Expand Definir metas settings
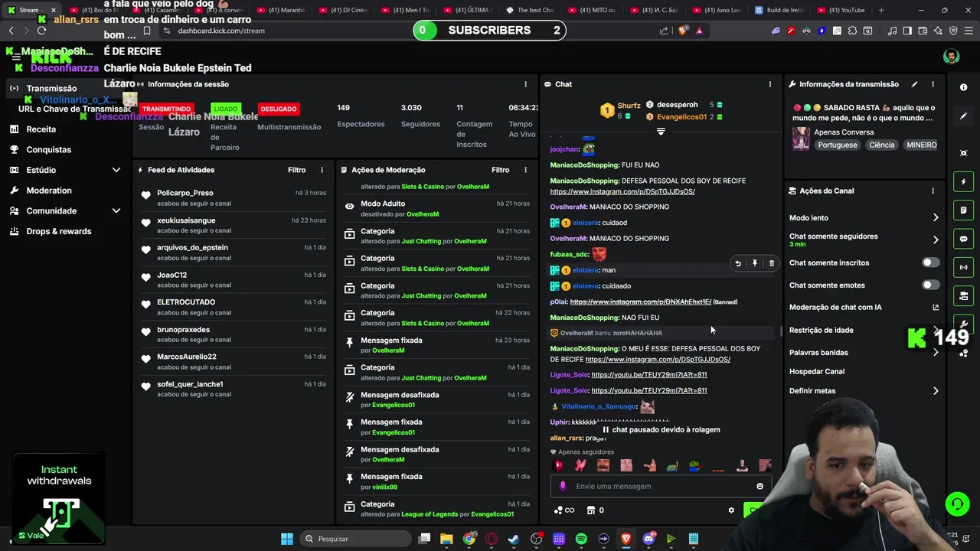 (x=936, y=391)
